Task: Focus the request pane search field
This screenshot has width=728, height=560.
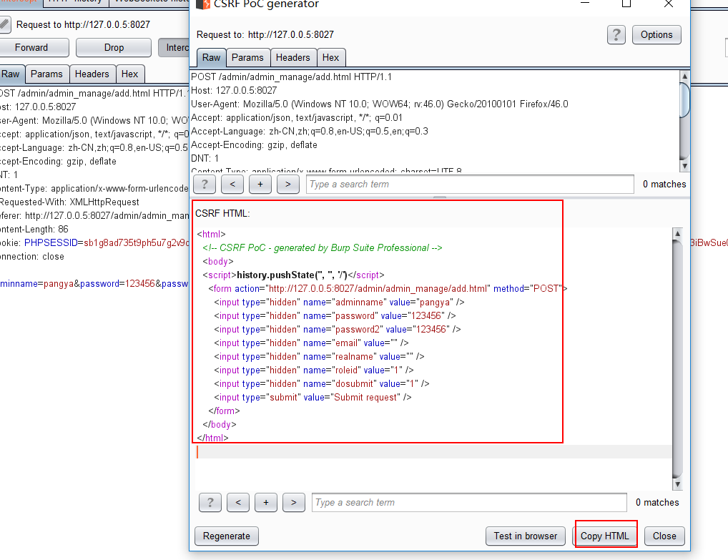Action: coord(470,185)
